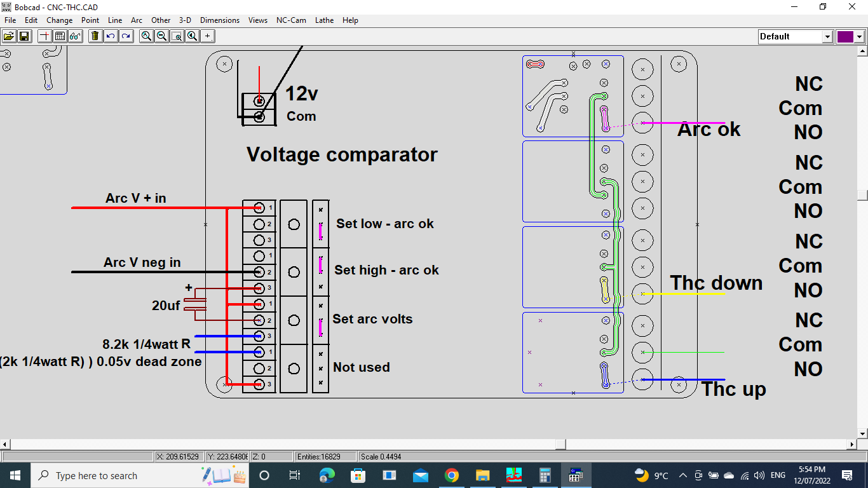This screenshot has height=488, width=868.
Task: Click the 'Set arc volts' label
Action: 372,319
